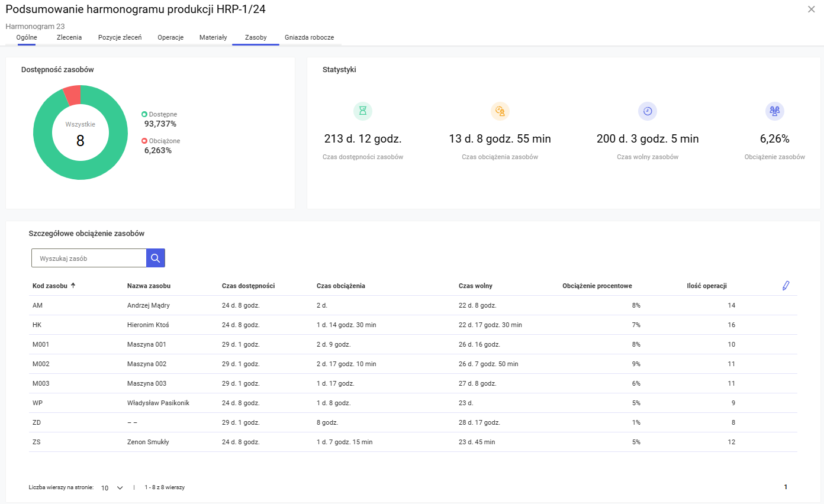Go to the Materiały tab
This screenshot has width=824, height=504.
213,37
